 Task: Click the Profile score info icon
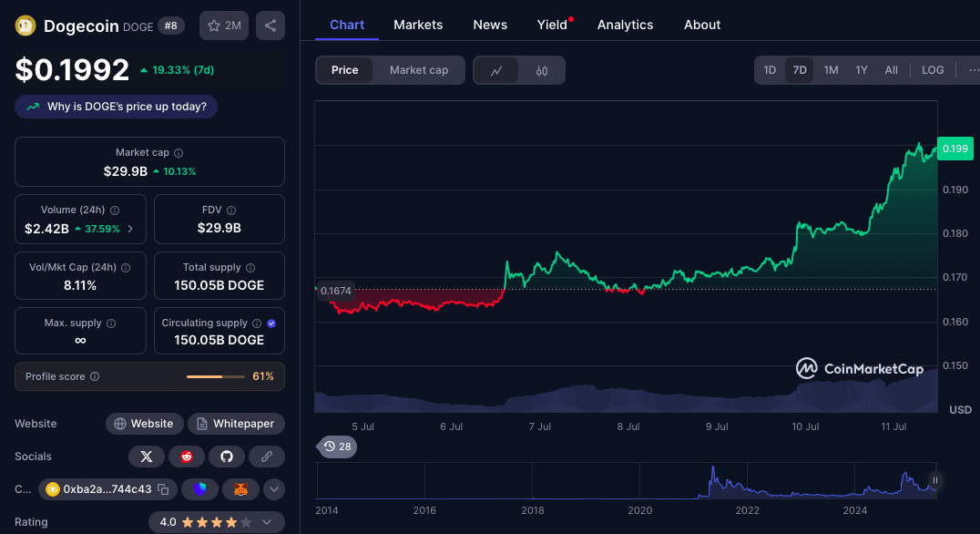coord(95,376)
